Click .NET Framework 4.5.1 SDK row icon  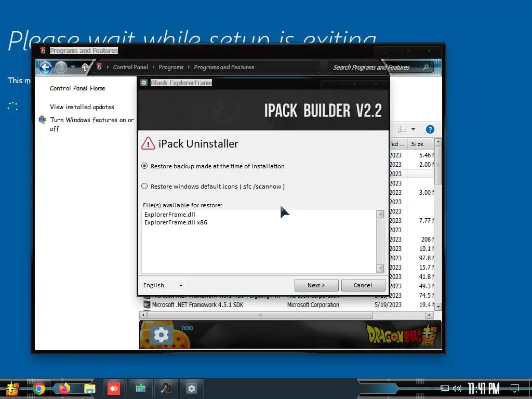147,304
